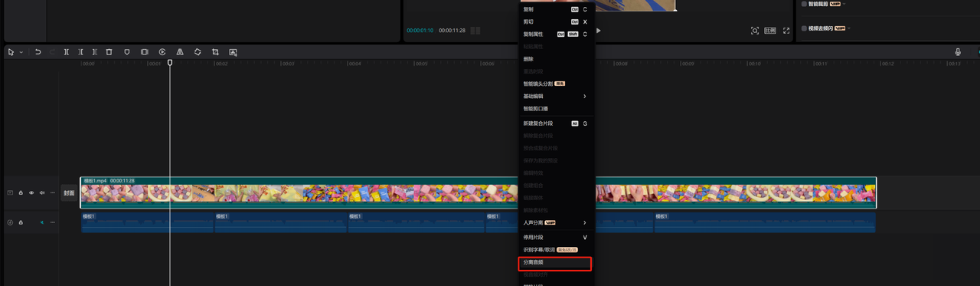Image resolution: width=980 pixels, height=286 pixels.
Task: Open the selection tool dropdown arrow
Action: click(21, 52)
